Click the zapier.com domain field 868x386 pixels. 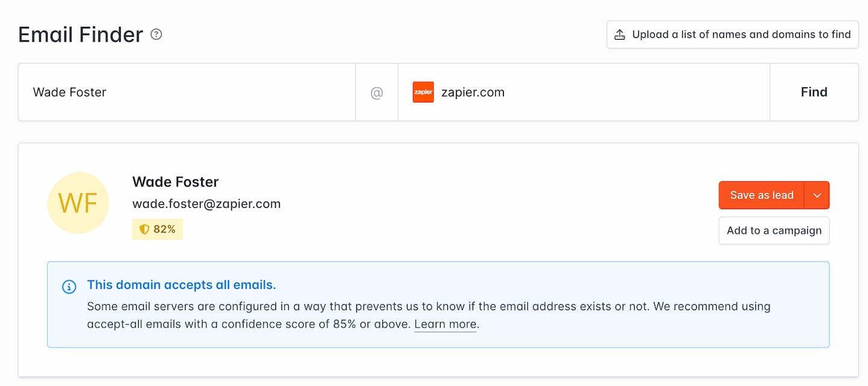(x=583, y=92)
